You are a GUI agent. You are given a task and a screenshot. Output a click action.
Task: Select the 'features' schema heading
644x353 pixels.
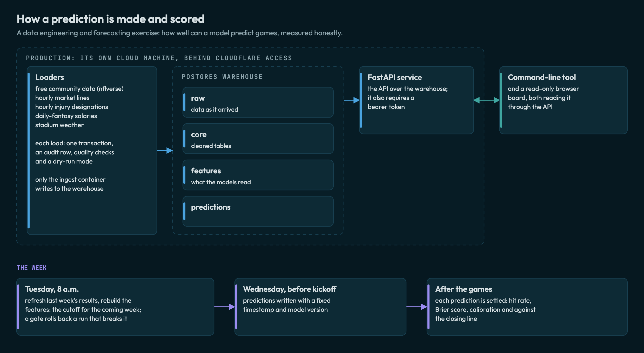coord(206,171)
